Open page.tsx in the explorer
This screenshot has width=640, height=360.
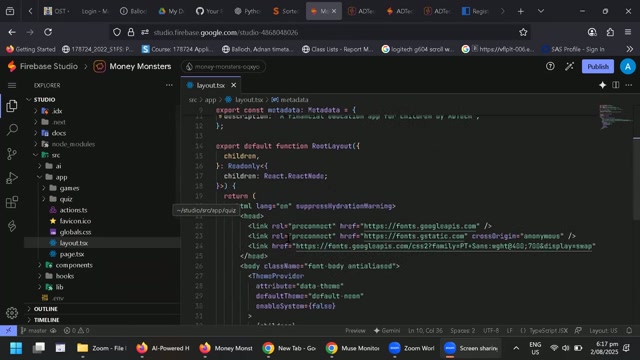coord(72,254)
